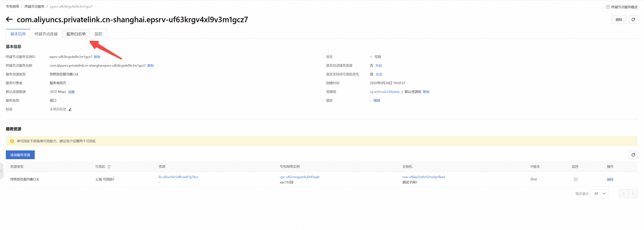This screenshot has height=230, width=644.
Task: Click the 可用区 column filter icon
Action: click(x=109, y=167)
